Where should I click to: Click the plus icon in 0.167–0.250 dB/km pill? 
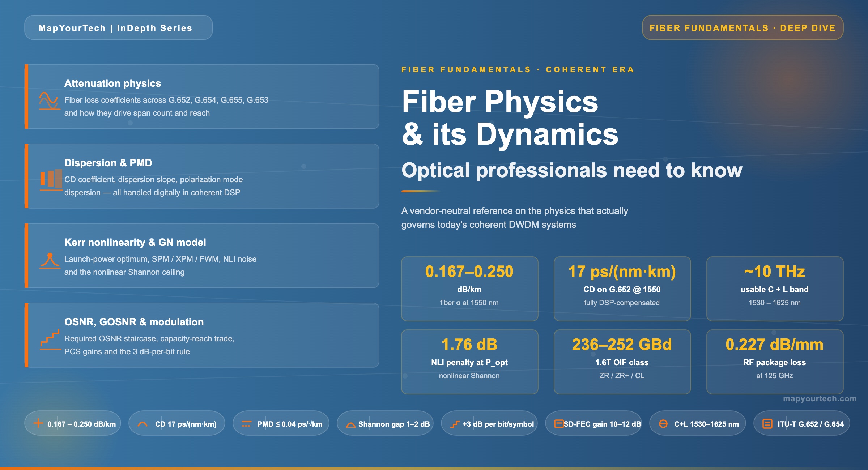point(38,423)
